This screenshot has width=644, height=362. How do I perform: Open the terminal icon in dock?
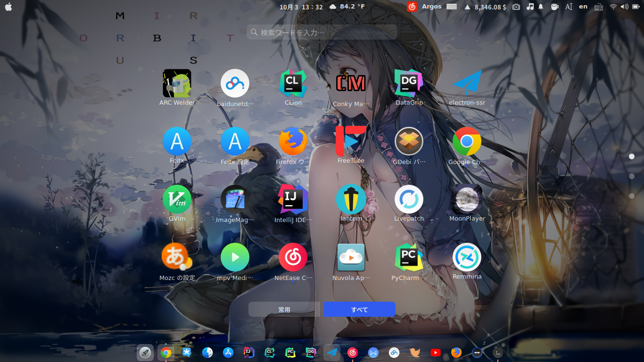(498, 352)
